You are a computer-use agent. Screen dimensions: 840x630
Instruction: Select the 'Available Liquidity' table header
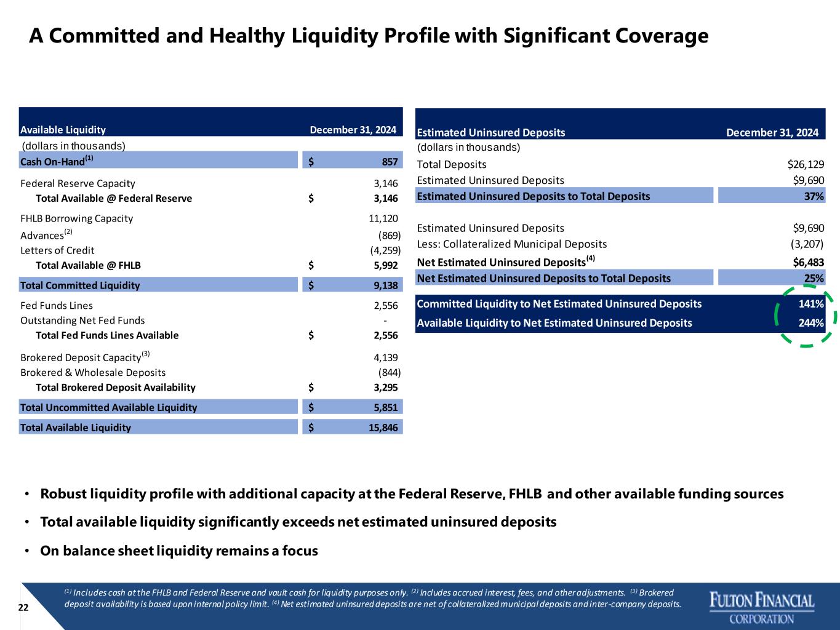[x=63, y=130]
